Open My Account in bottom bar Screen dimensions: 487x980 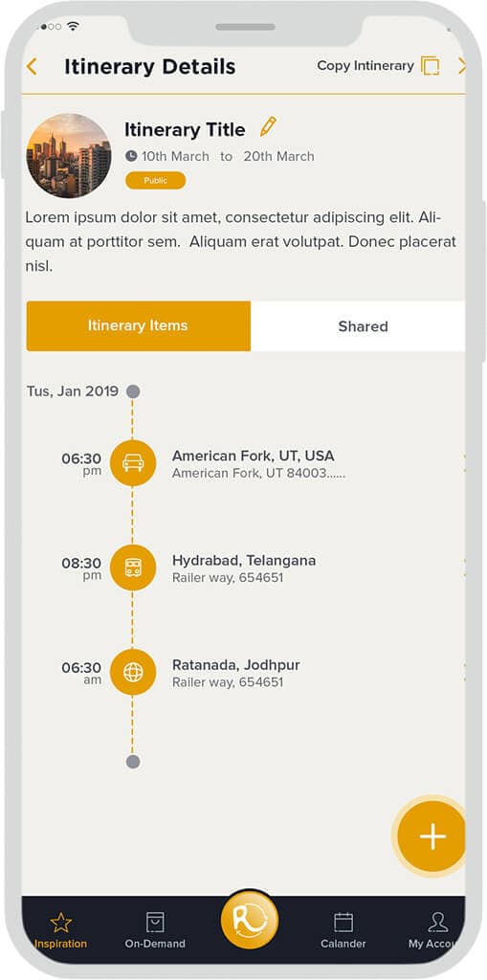[436, 930]
